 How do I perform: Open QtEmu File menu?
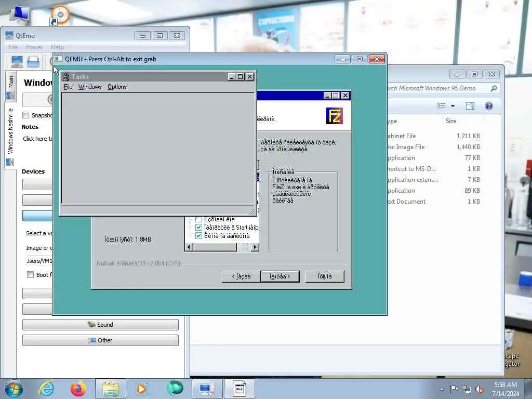[x=13, y=47]
